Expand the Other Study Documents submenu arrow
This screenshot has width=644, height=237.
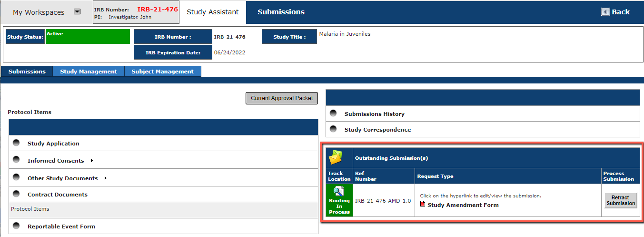click(x=105, y=178)
